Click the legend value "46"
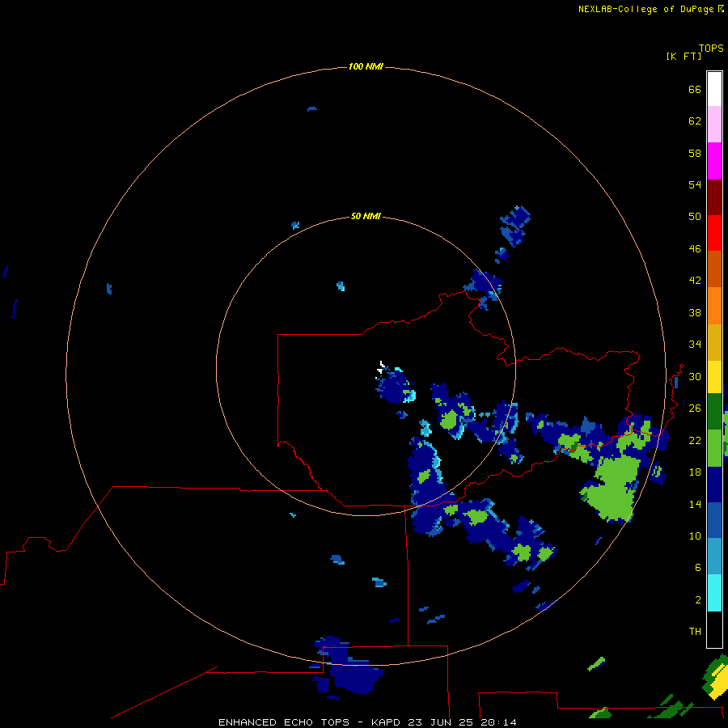 coord(695,249)
